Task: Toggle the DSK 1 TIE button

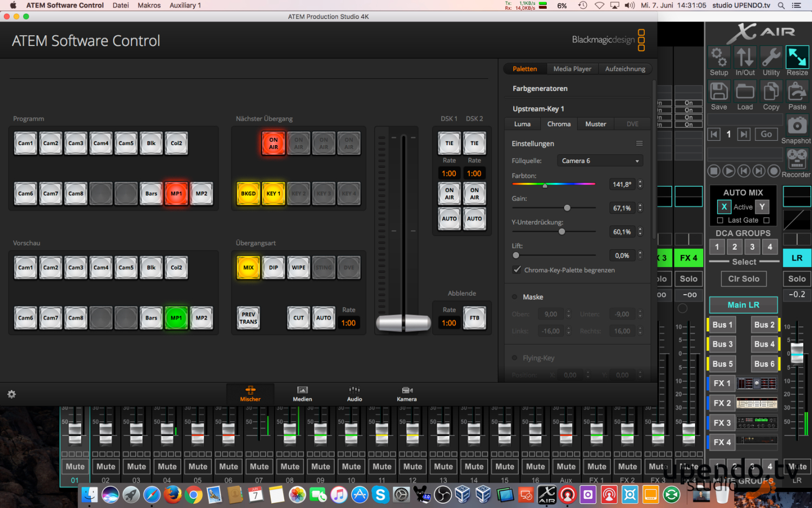Action: click(449, 144)
